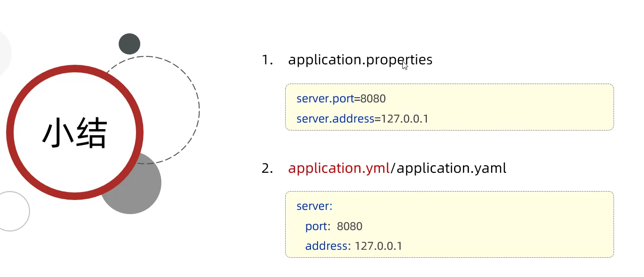644x277 pixels.
Task: Click the "小结" title text
Action: coord(75,132)
